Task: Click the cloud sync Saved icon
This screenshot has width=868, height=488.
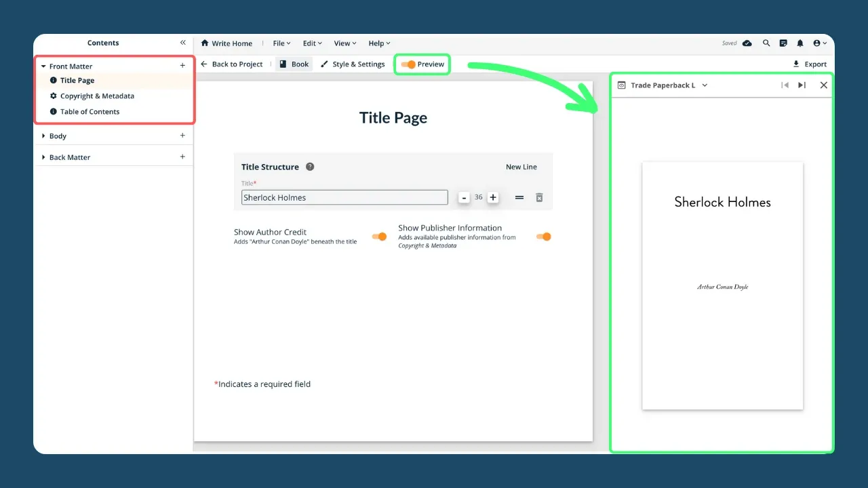Action: 747,43
